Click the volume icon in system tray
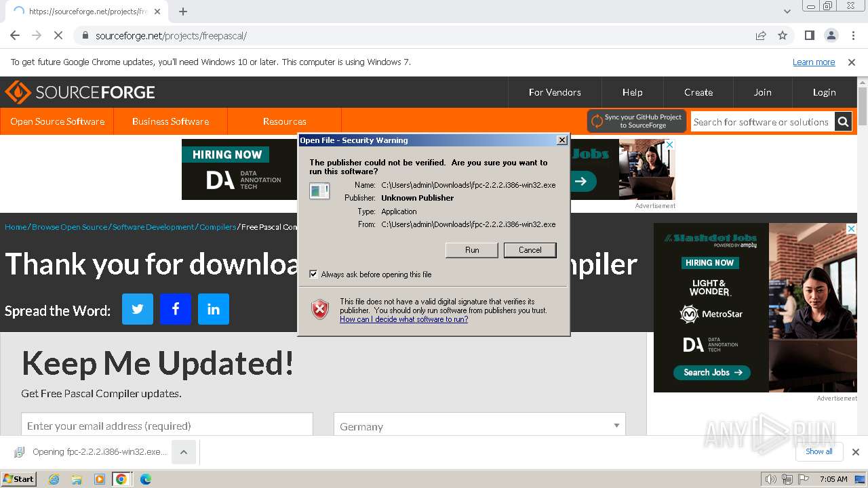Viewport: 868px width, 488px height. 771,479
